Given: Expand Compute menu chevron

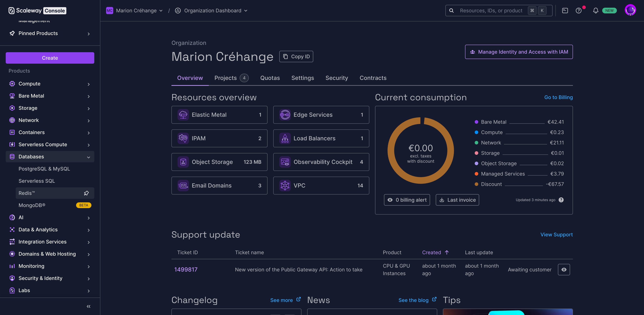Looking at the screenshot, I should click(x=89, y=84).
